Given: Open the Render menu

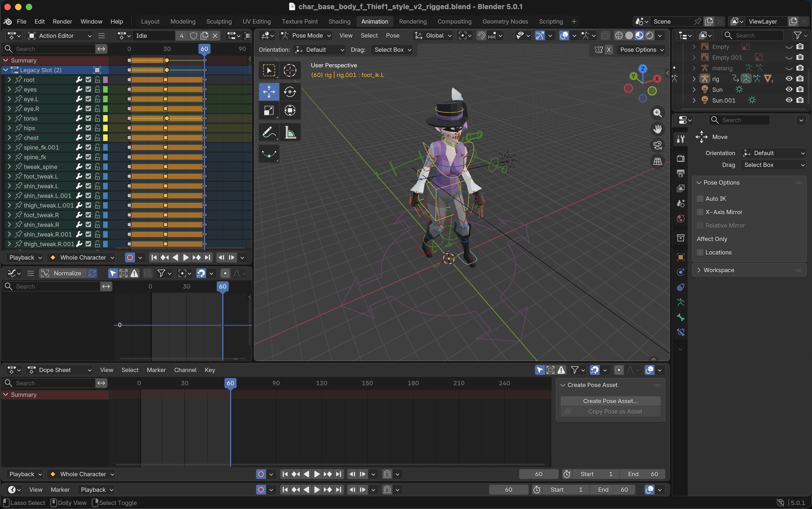Looking at the screenshot, I should tap(62, 21).
